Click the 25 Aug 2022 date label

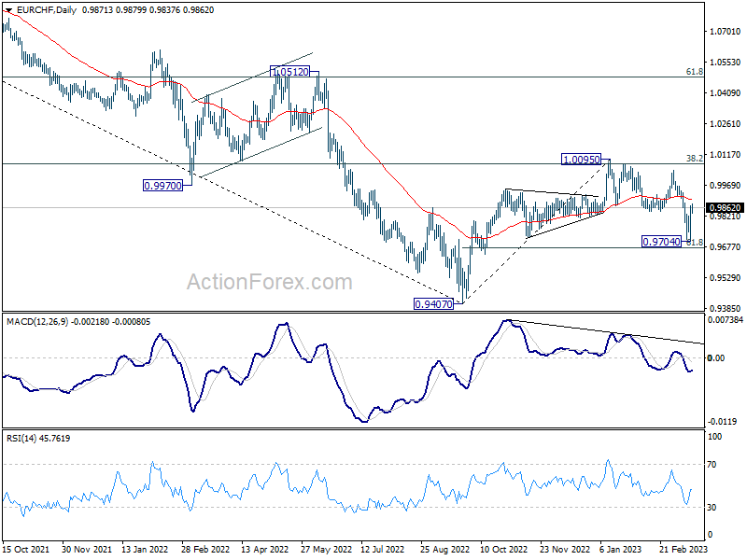point(445,550)
